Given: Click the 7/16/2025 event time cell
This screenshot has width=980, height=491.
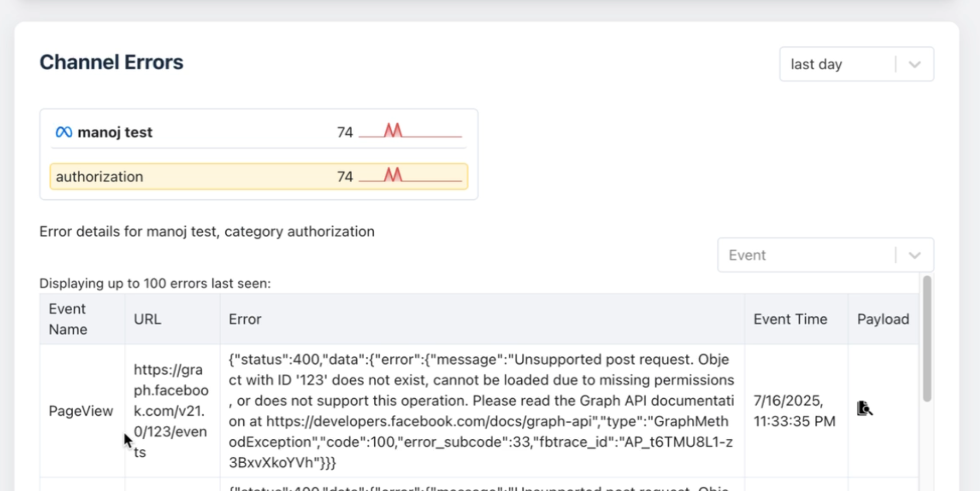Looking at the screenshot, I should tap(794, 411).
